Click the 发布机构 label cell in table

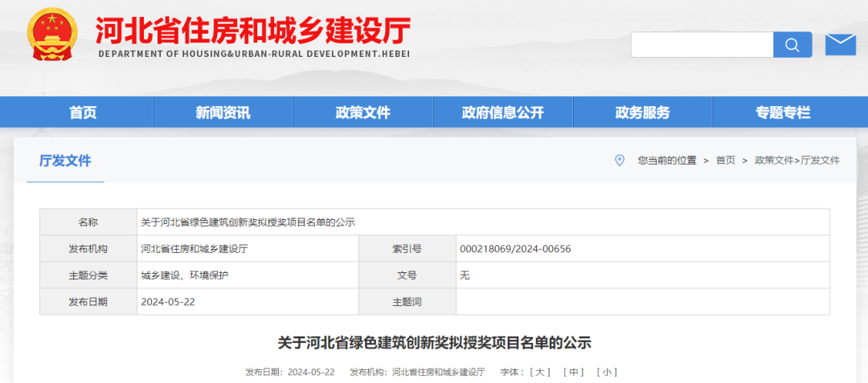click(x=88, y=249)
